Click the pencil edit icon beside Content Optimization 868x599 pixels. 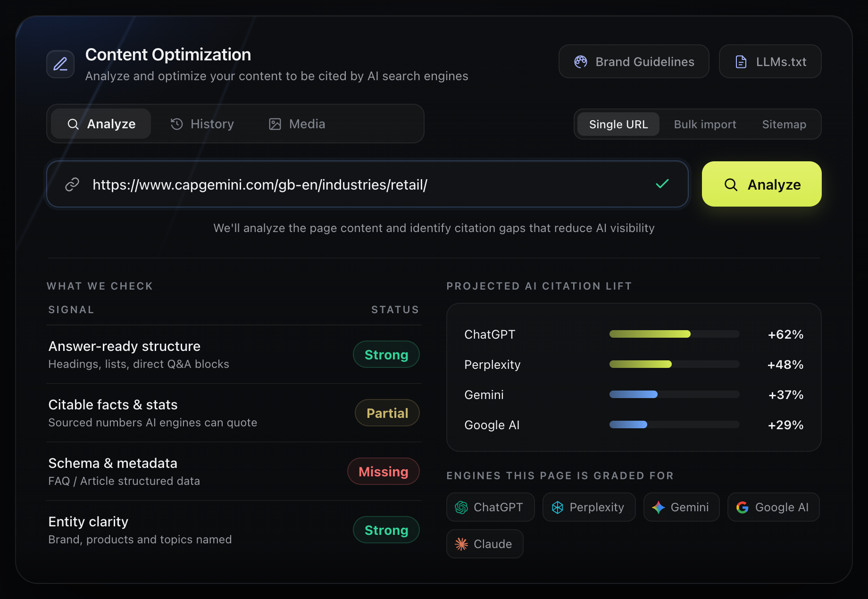click(x=60, y=64)
